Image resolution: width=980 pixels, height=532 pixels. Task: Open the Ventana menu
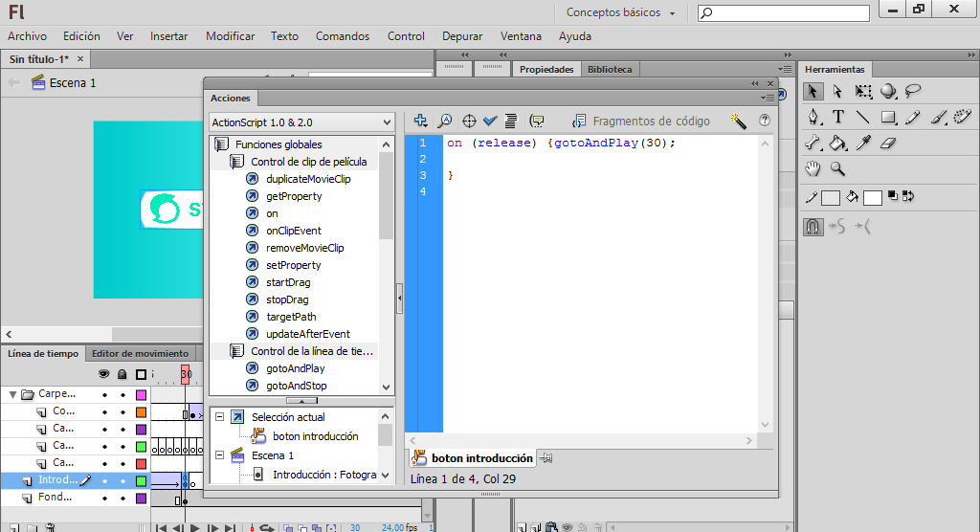521,36
